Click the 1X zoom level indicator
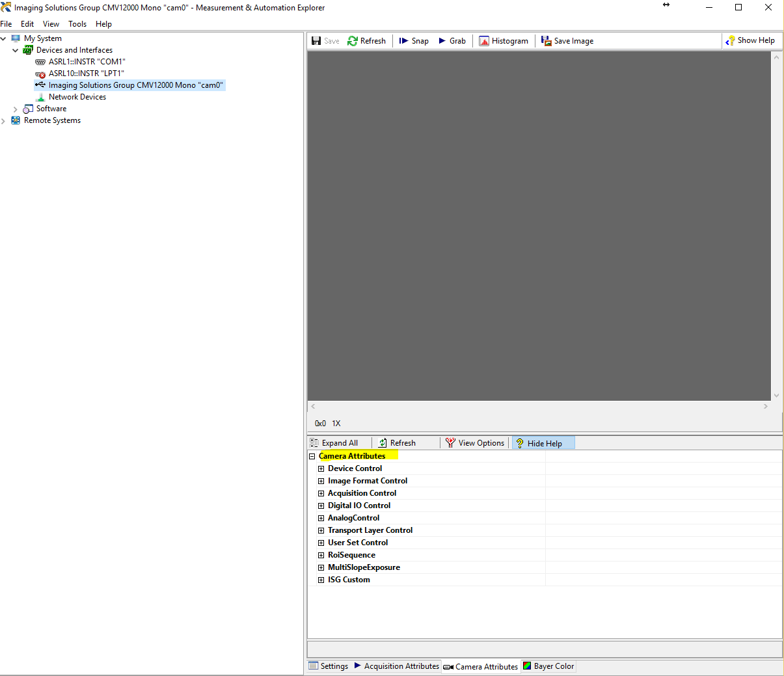 click(336, 424)
